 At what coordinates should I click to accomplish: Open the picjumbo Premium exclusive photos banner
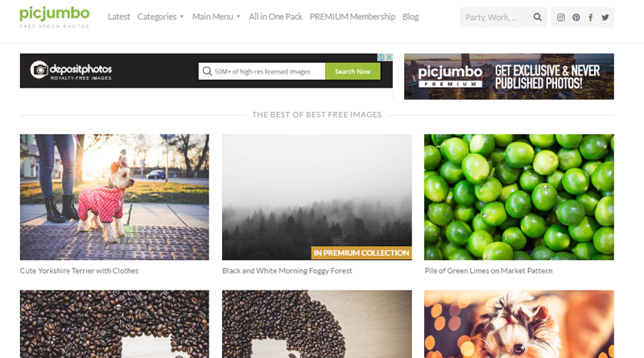coord(509,76)
